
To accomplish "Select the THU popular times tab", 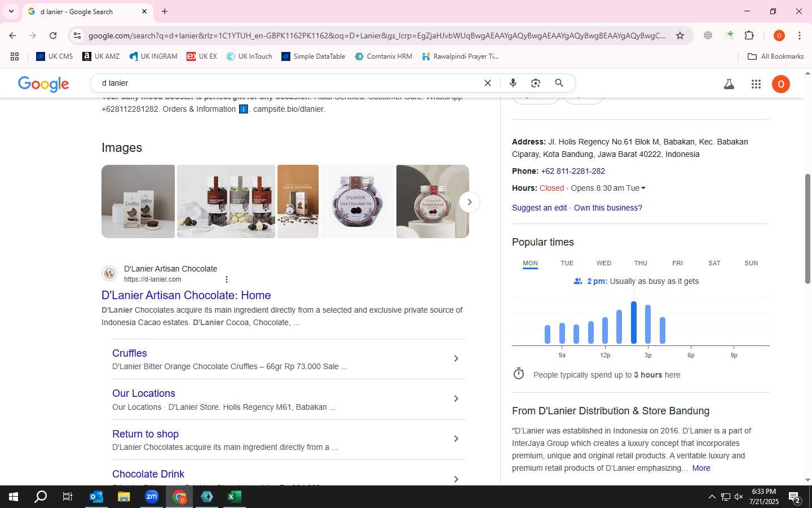I will 641,263.
